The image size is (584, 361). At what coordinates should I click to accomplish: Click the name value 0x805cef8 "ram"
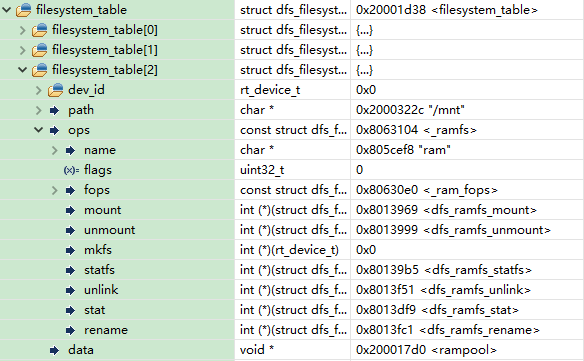point(403,150)
